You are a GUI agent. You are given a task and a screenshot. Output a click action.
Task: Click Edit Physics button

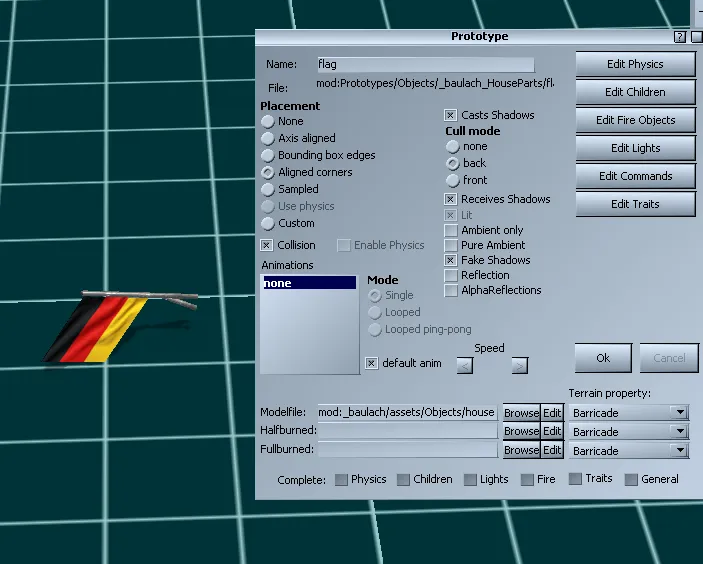pos(635,64)
